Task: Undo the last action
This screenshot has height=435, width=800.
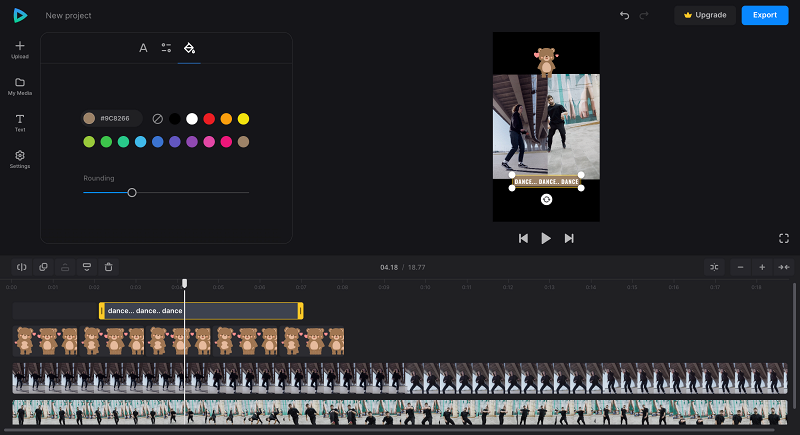Action: pyautogui.click(x=624, y=15)
